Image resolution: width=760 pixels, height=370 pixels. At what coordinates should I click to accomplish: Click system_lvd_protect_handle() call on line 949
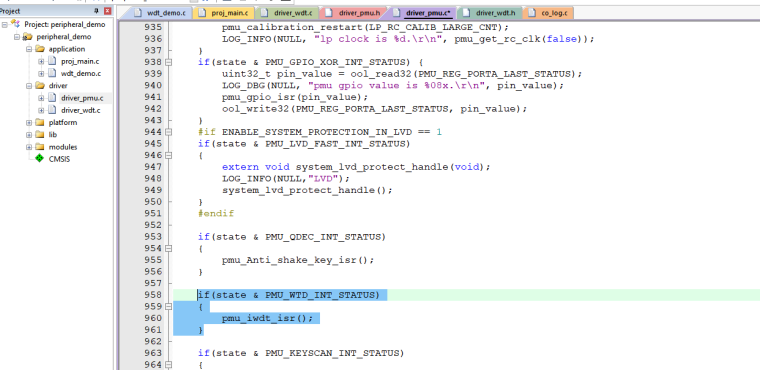click(x=307, y=190)
